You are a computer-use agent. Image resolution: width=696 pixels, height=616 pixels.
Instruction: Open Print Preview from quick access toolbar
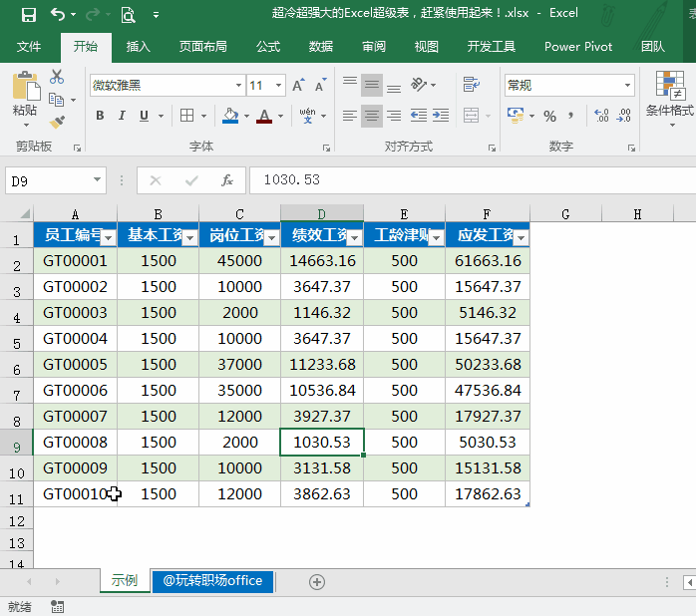[x=128, y=15]
